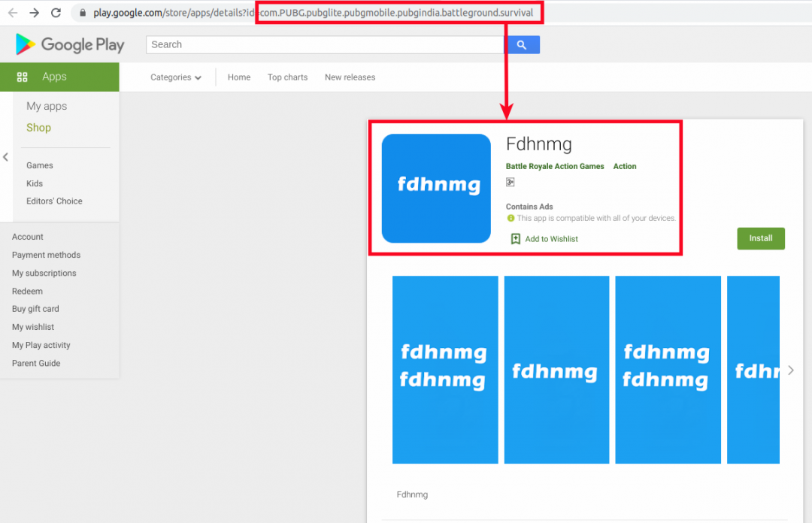The image size is (812, 523).
Task: Click the browser back arrow
Action: point(13,13)
